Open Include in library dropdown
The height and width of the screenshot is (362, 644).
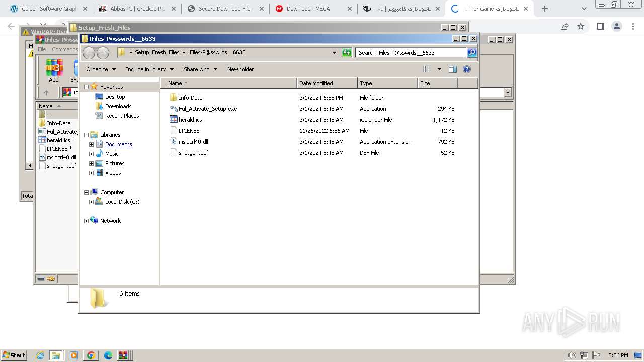click(x=149, y=69)
